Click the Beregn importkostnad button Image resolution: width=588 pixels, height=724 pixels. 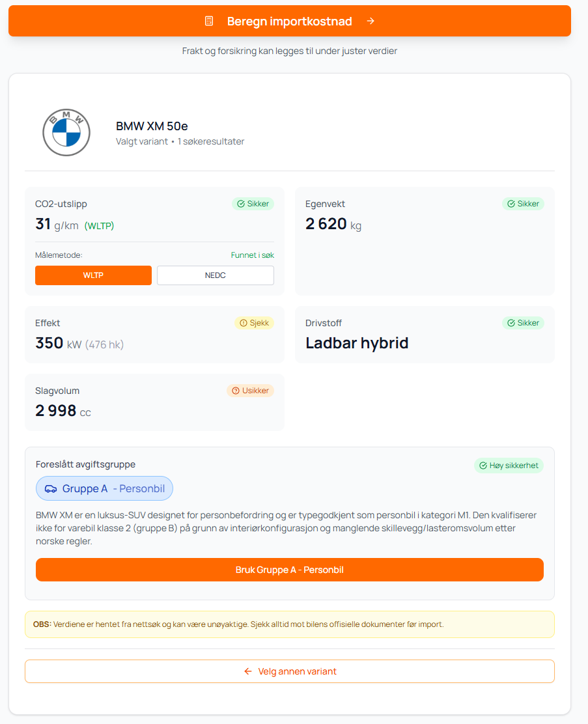pos(289,21)
